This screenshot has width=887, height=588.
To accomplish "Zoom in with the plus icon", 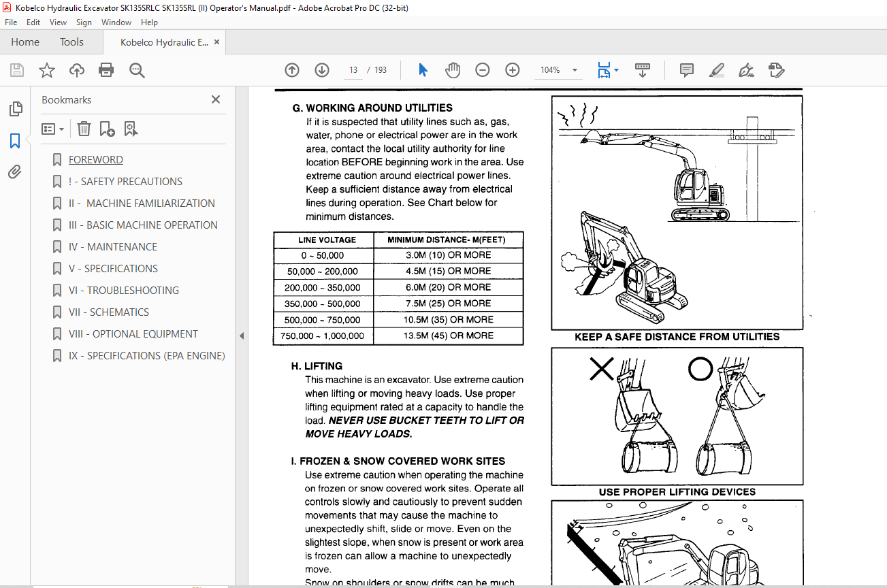I will point(513,70).
